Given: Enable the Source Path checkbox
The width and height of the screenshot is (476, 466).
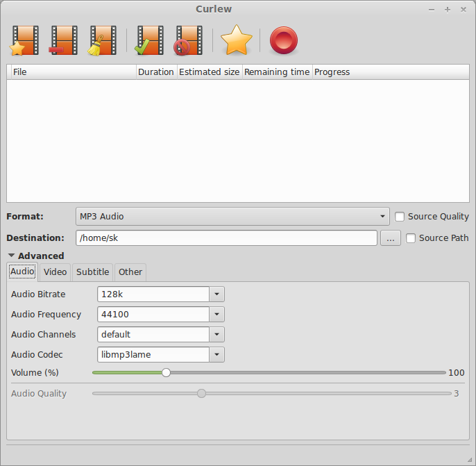Looking at the screenshot, I should [411, 238].
